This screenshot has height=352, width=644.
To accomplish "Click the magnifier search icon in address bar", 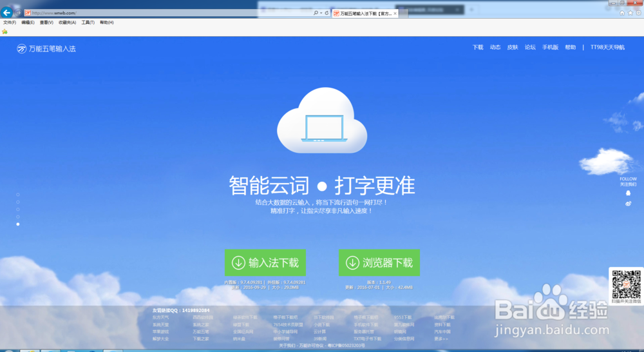I will coord(316,13).
